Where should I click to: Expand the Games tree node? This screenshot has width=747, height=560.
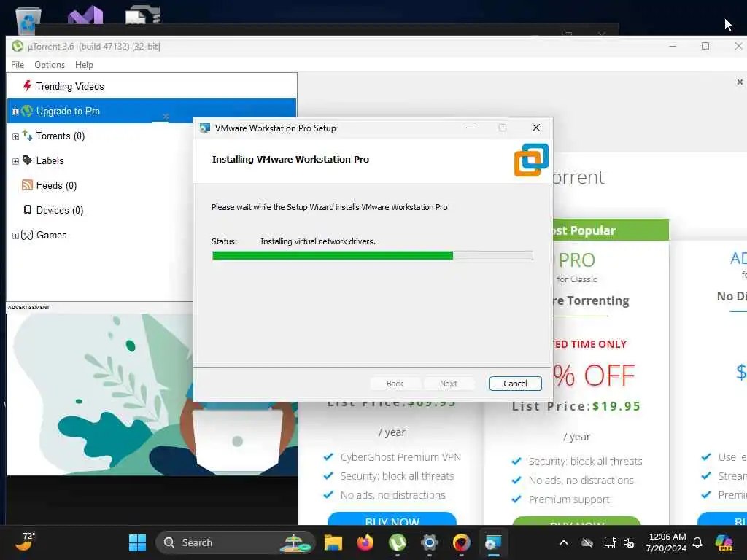point(15,236)
